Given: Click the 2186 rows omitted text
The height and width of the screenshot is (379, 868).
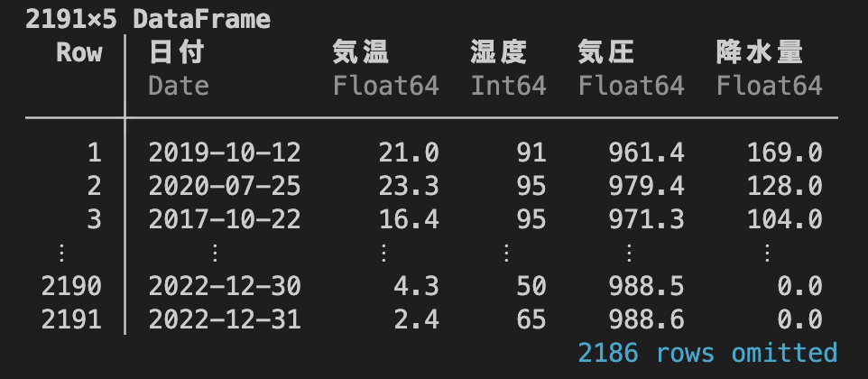Looking at the screenshot, I should click(x=707, y=353).
